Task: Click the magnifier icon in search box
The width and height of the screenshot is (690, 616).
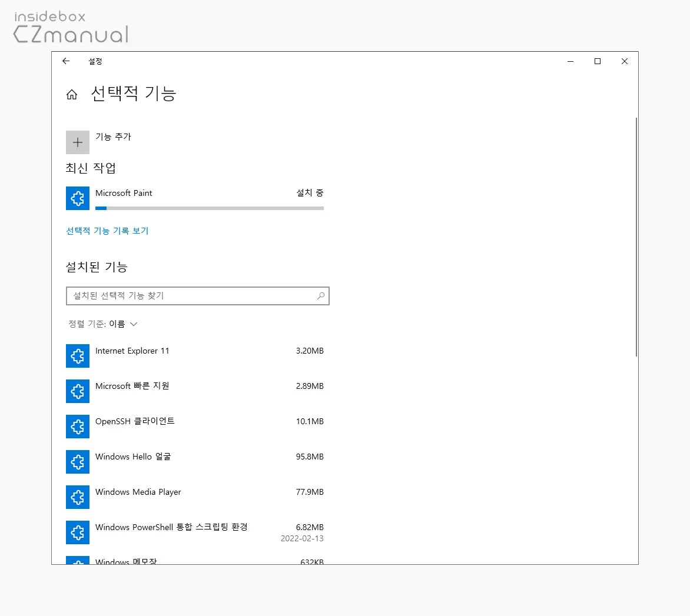Action: click(x=321, y=296)
